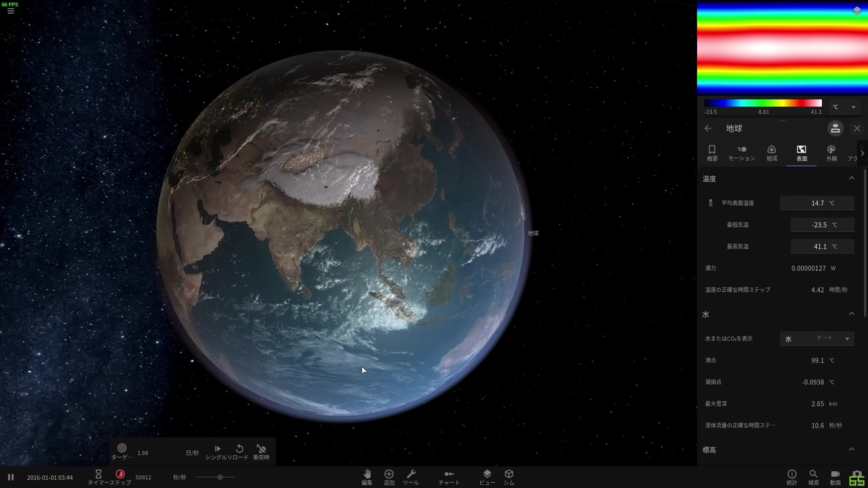Click the simulation speed slider handle
This screenshot has height=488, width=868.
click(x=220, y=477)
